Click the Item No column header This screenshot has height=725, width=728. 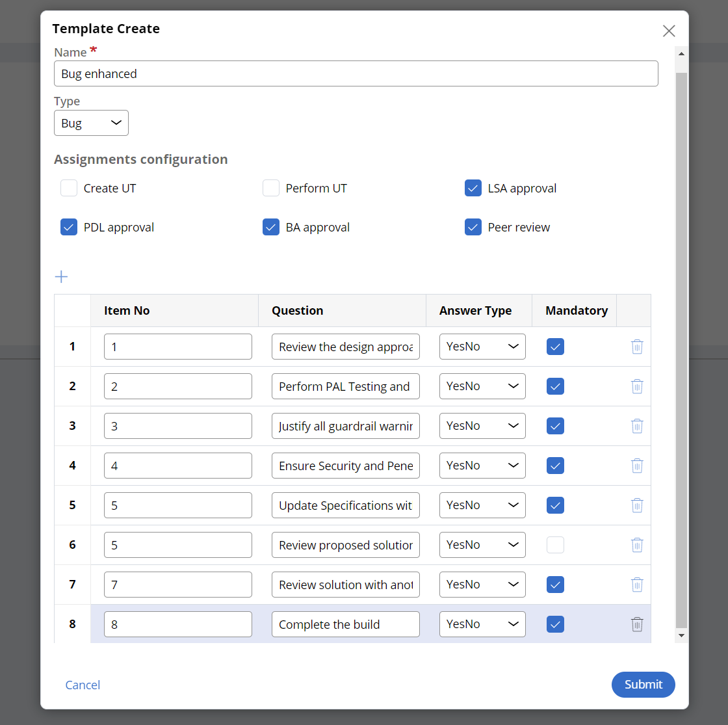click(127, 311)
